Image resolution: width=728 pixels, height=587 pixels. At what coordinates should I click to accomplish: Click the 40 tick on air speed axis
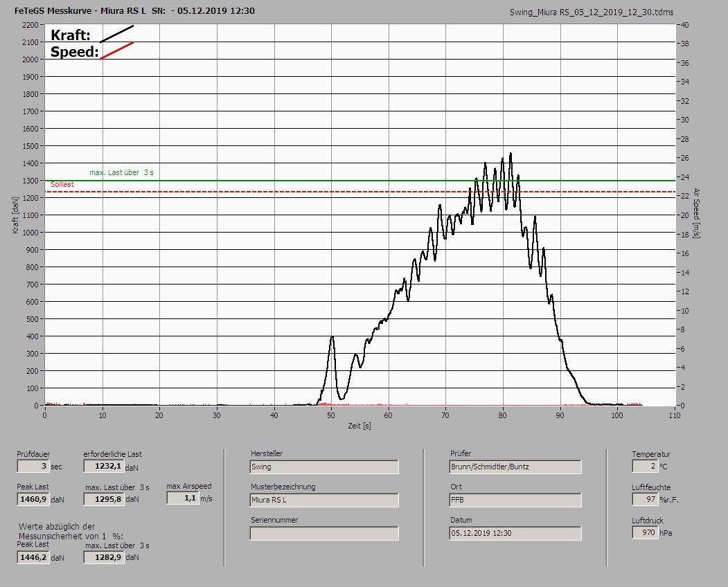(x=684, y=25)
